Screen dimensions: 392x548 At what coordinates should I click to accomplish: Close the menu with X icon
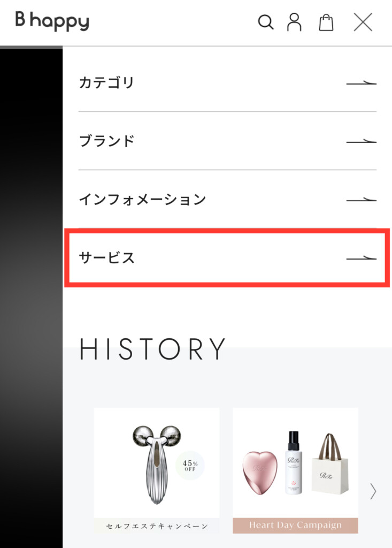pos(363,22)
